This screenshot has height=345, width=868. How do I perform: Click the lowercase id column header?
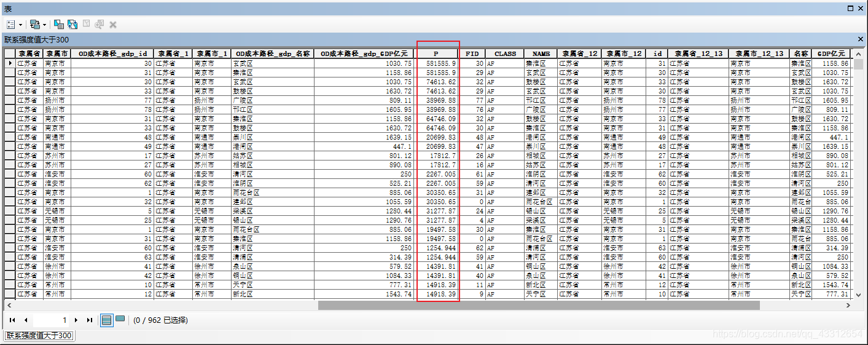657,54
